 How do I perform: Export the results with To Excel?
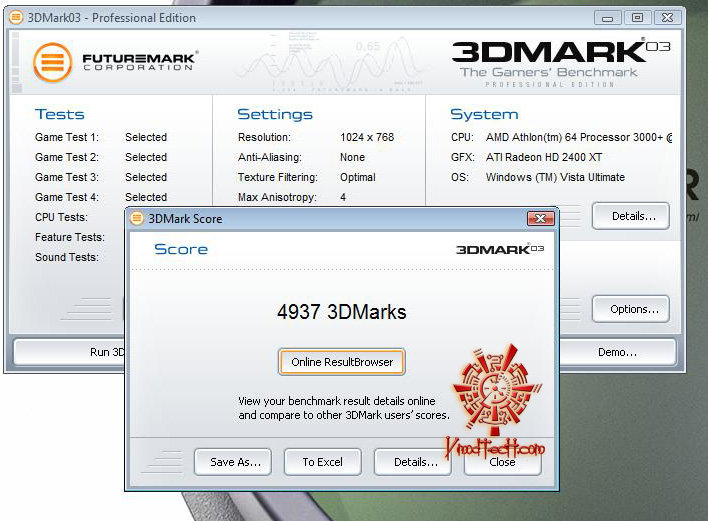click(323, 462)
